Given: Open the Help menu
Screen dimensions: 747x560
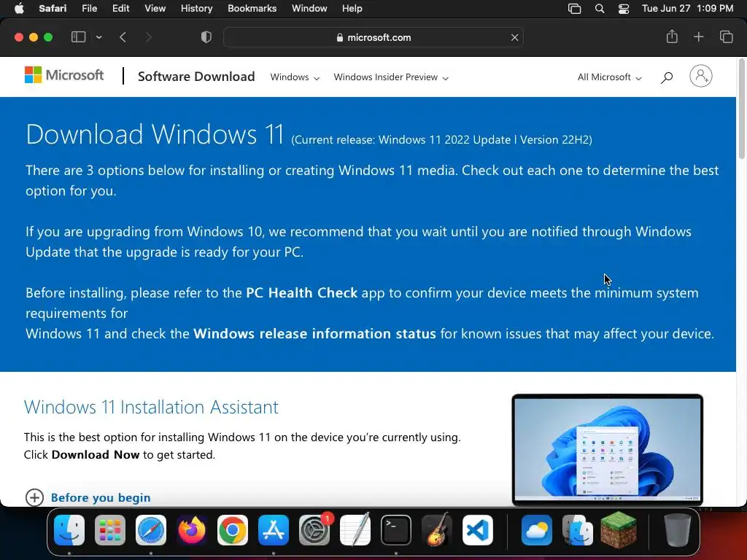Looking at the screenshot, I should point(352,9).
